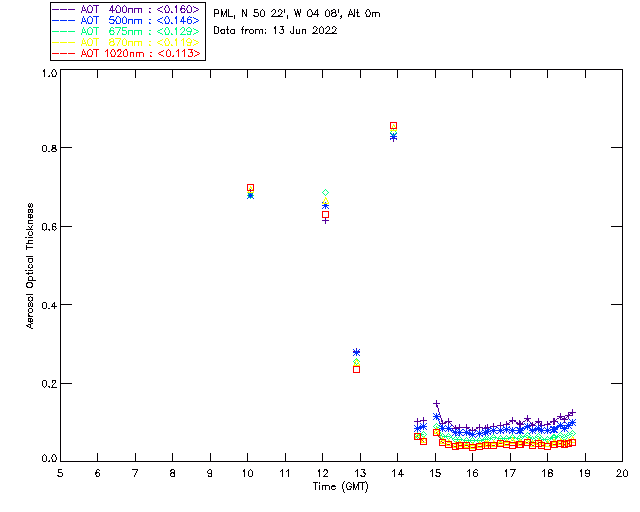
Task: Click the purple plus marker peak at 15 GMT
Action: (436, 404)
